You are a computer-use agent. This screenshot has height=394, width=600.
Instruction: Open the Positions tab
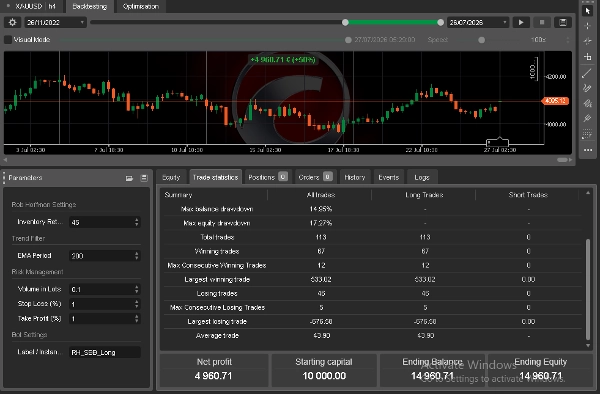click(268, 177)
